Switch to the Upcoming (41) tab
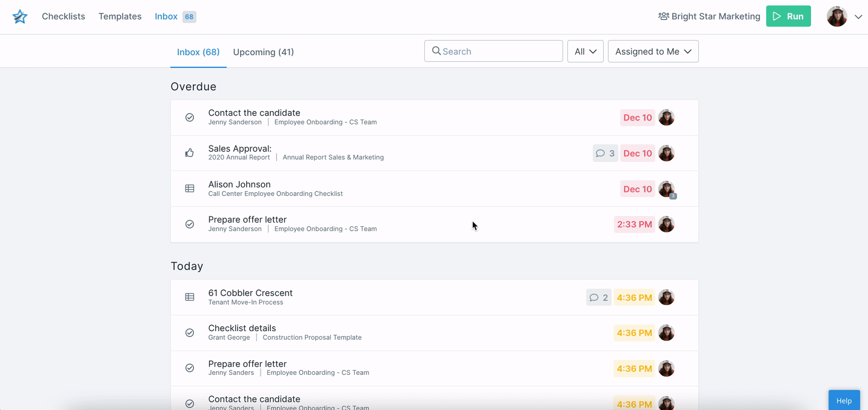 pos(264,52)
